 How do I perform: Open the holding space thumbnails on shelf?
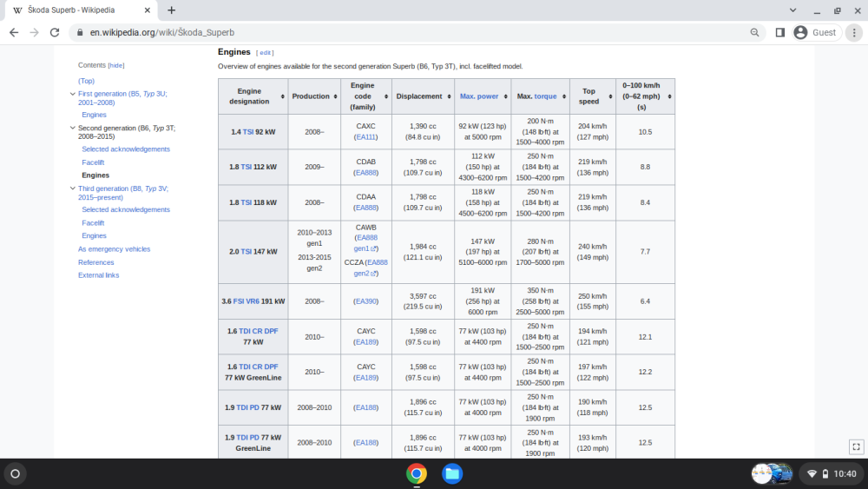773,473
